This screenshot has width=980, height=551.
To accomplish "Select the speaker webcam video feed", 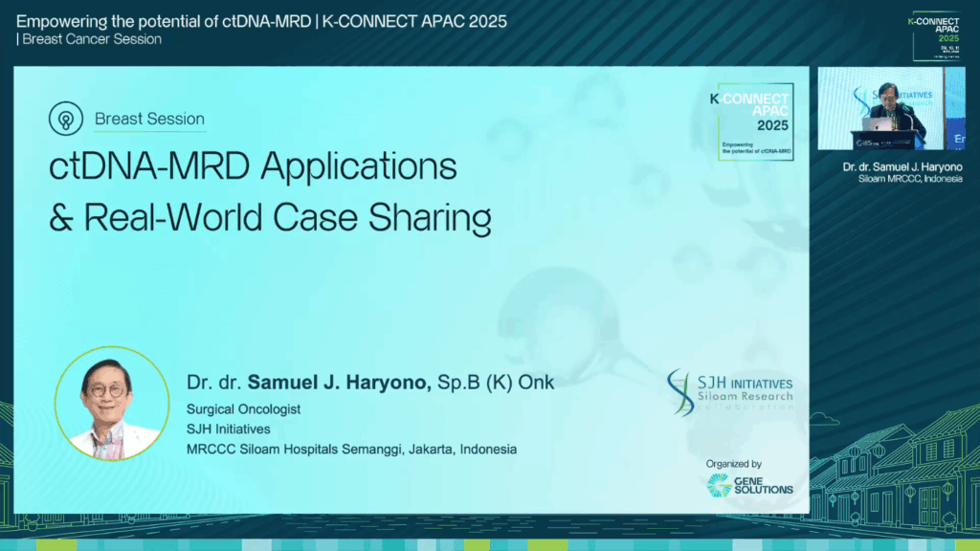I will (x=892, y=107).
